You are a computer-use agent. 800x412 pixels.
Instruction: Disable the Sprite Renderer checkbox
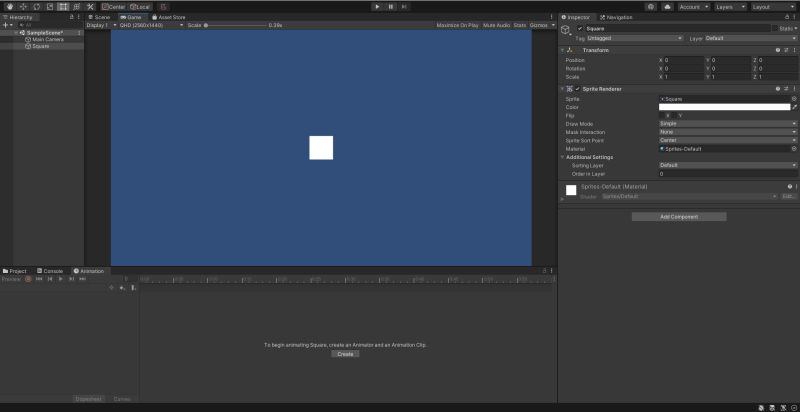point(578,89)
